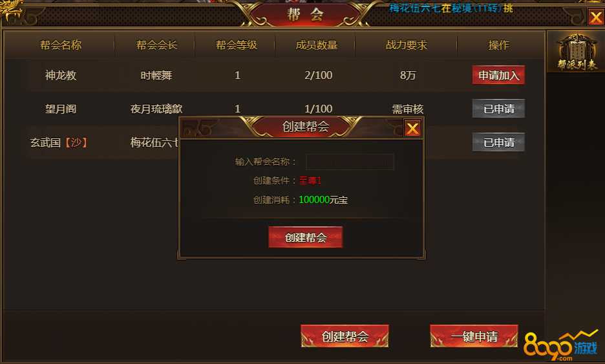
Task: Confirm with the dialog's 创建帮会 button
Action: click(306, 237)
